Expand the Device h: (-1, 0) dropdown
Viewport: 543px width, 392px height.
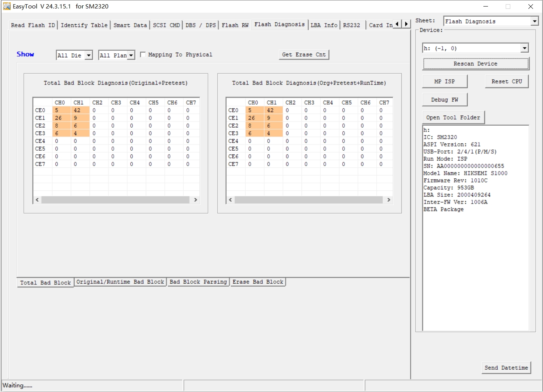(x=525, y=48)
